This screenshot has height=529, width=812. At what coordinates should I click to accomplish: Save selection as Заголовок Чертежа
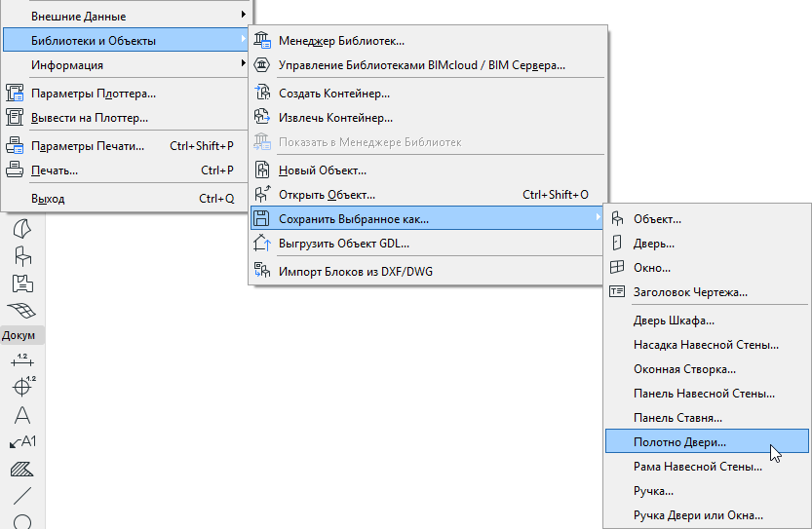click(707, 292)
